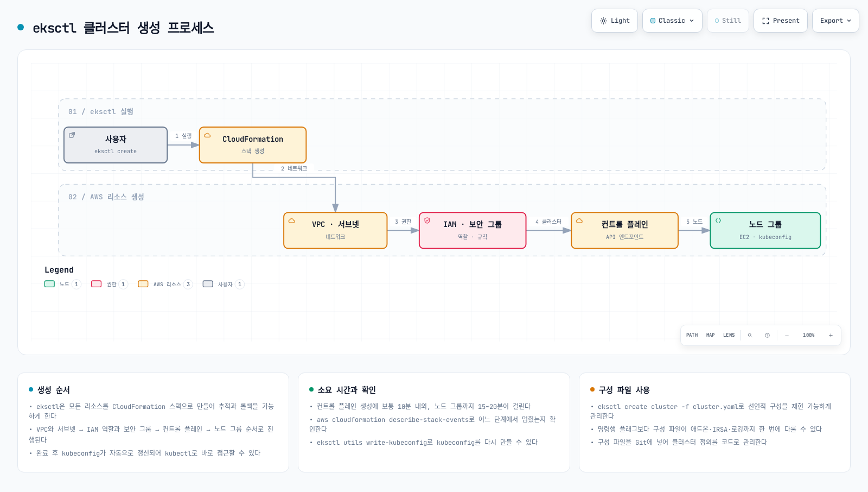Click the 'eksctl utils write-kubeconfig' bullet

(x=424, y=442)
